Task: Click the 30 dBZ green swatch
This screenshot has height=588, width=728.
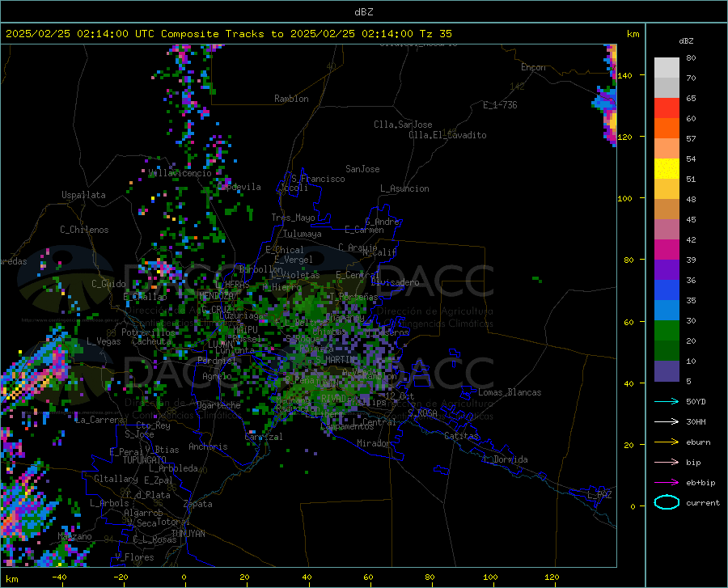Action: click(x=667, y=331)
